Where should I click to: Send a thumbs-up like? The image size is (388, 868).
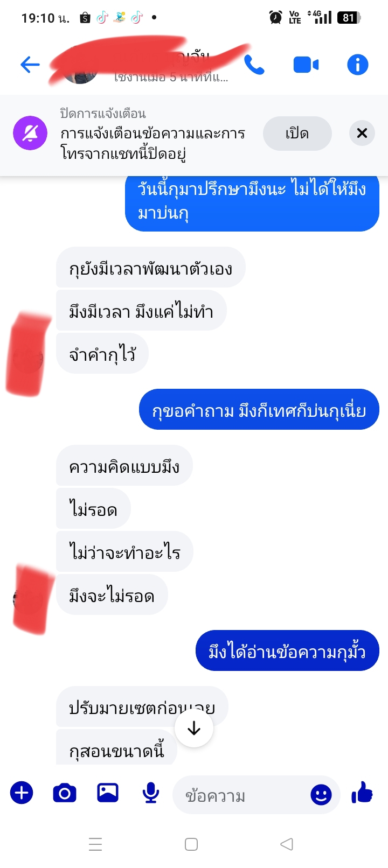pyautogui.click(x=362, y=793)
